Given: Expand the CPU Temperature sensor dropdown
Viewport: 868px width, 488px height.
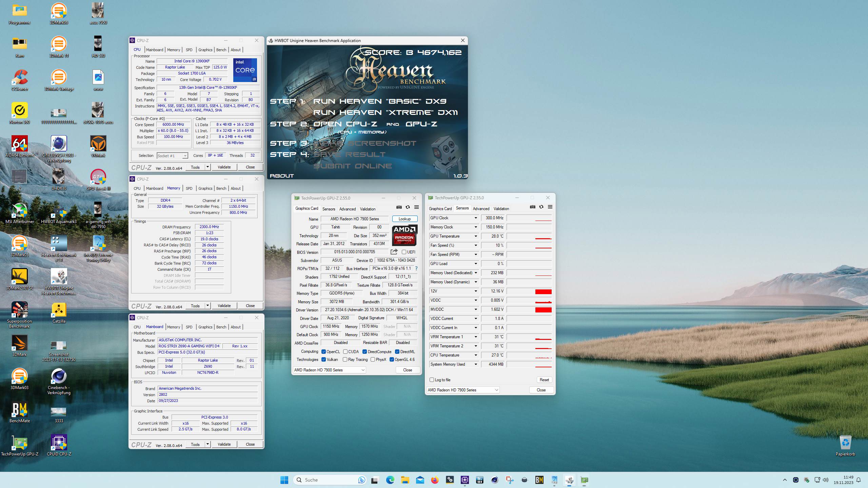Looking at the screenshot, I should pos(475,355).
